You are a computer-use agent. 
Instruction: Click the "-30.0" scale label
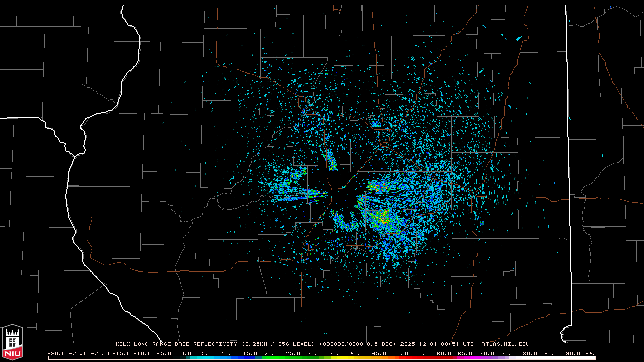pos(56,353)
